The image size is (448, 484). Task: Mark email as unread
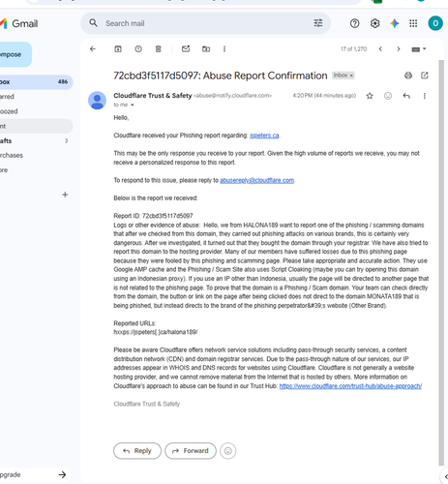click(x=186, y=49)
